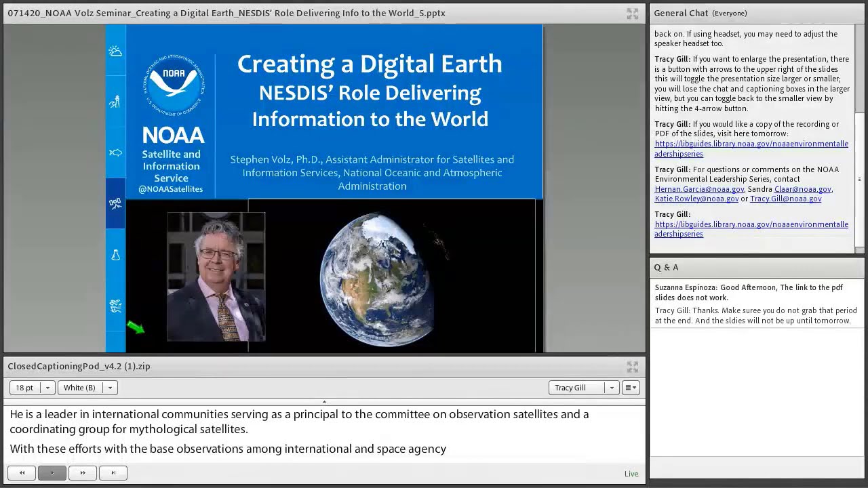Viewport: 868px width, 488px height.
Task: Click chat message about enlarging the presentation
Action: (x=752, y=84)
